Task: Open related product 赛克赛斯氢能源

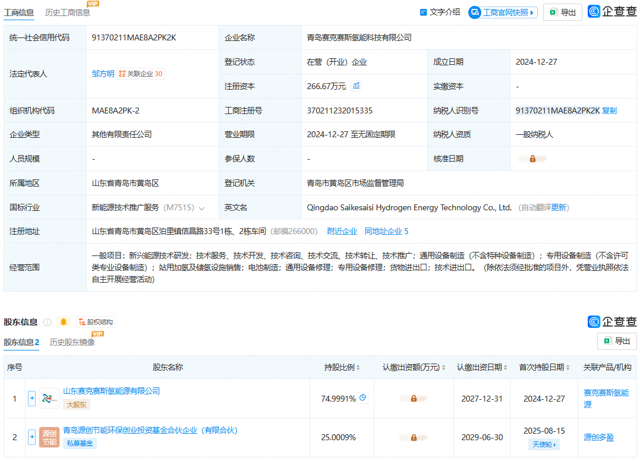Action: pyautogui.click(x=606, y=399)
